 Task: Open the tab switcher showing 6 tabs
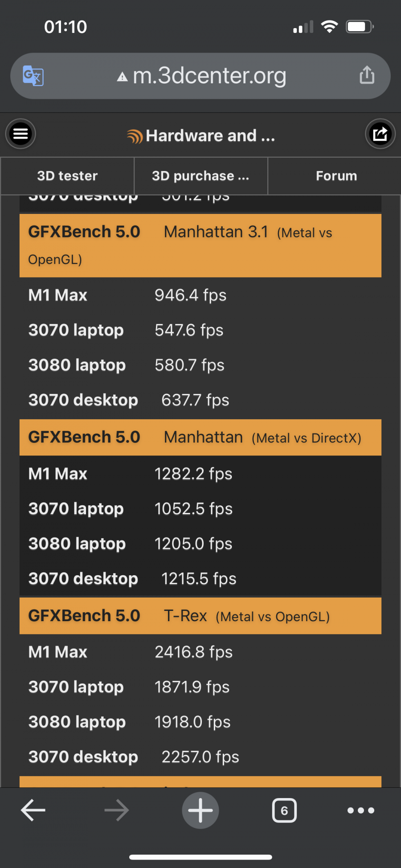(284, 810)
